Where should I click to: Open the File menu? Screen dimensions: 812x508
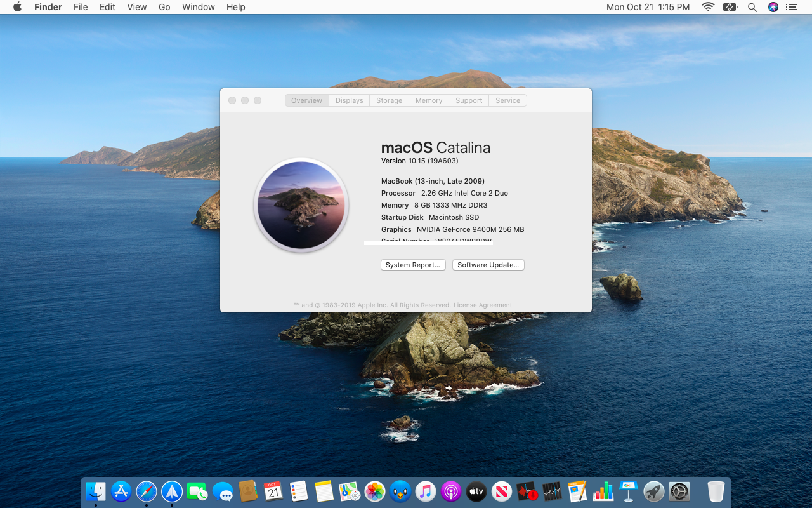[x=81, y=7]
